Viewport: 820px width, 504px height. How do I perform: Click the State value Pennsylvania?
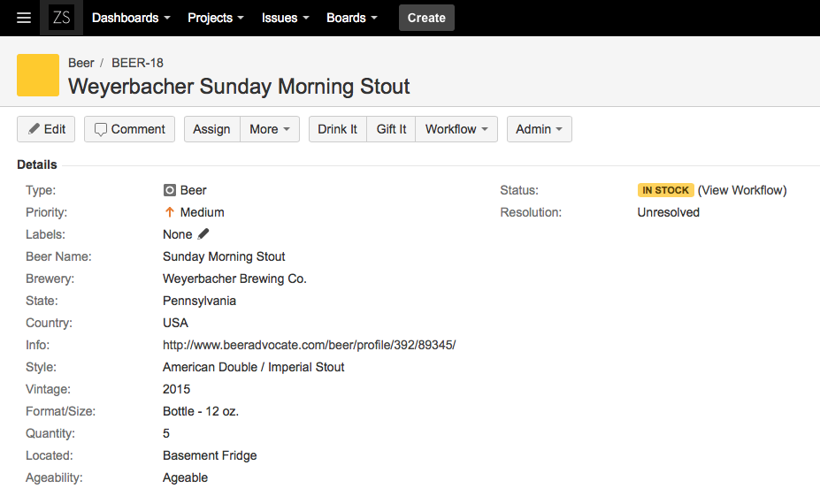pos(199,302)
